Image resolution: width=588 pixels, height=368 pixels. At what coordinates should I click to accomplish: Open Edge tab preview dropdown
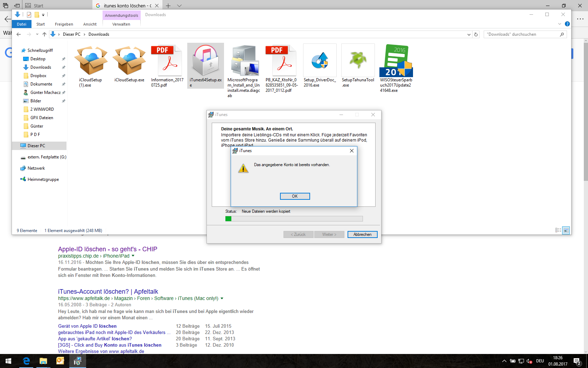pos(179,6)
